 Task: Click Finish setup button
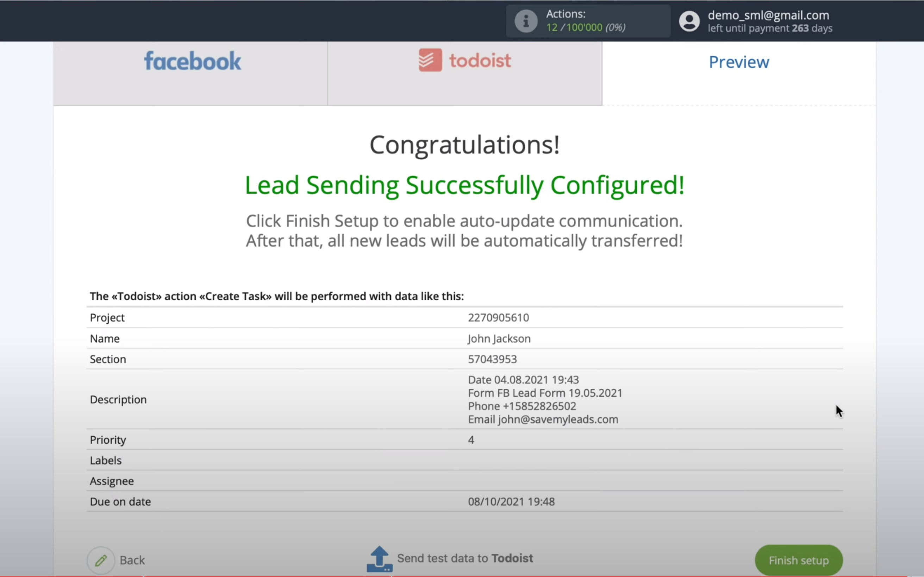pyautogui.click(x=799, y=560)
